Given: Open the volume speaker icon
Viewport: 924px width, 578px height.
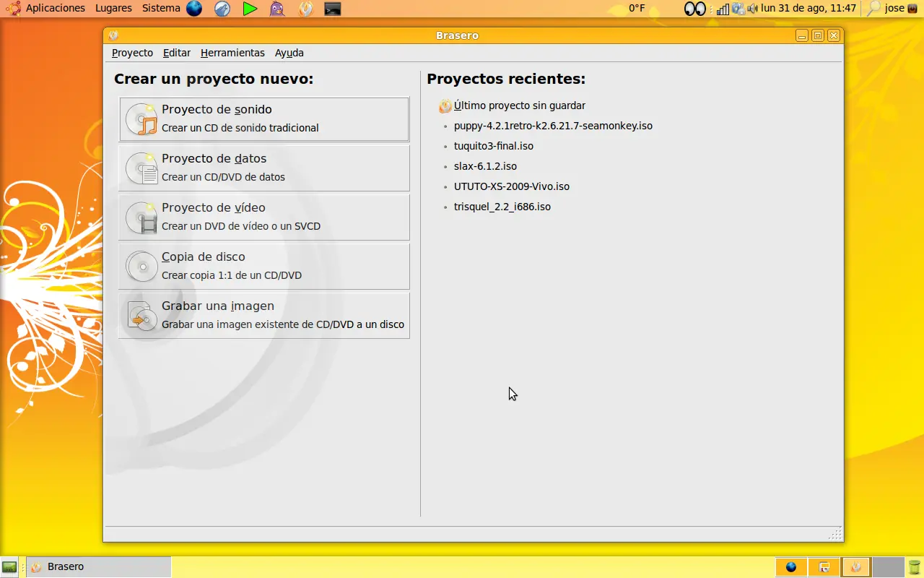Looking at the screenshot, I should point(752,9).
